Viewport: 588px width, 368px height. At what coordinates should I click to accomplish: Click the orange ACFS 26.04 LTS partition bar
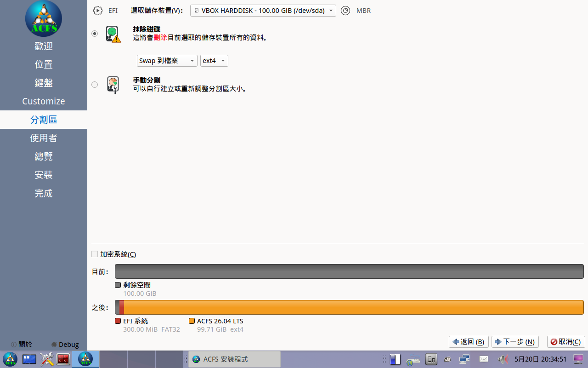pyautogui.click(x=354, y=307)
